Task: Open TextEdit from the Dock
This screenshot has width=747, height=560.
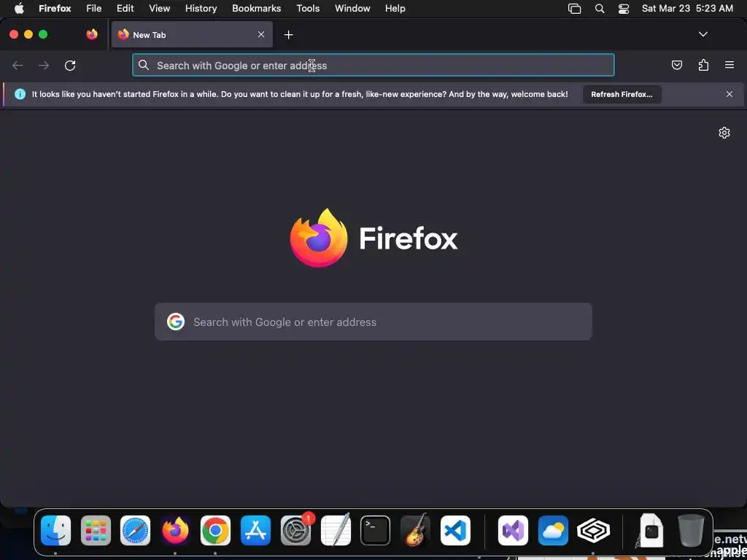Action: coord(336,529)
